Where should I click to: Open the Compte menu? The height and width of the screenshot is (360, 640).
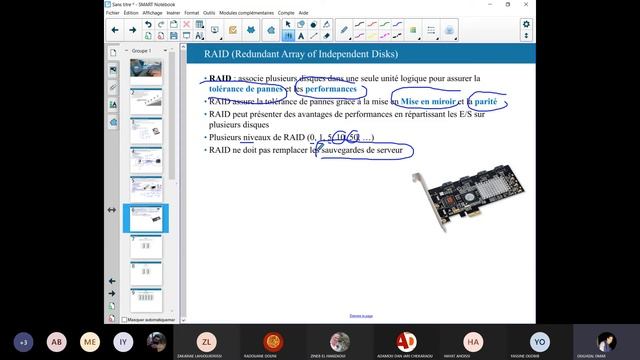pos(286,13)
